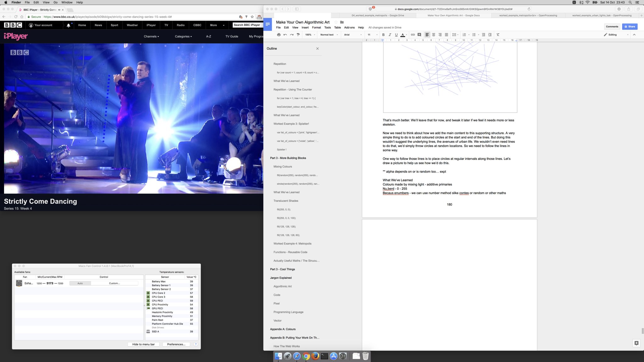Click the clear formatting icon

tap(498, 35)
